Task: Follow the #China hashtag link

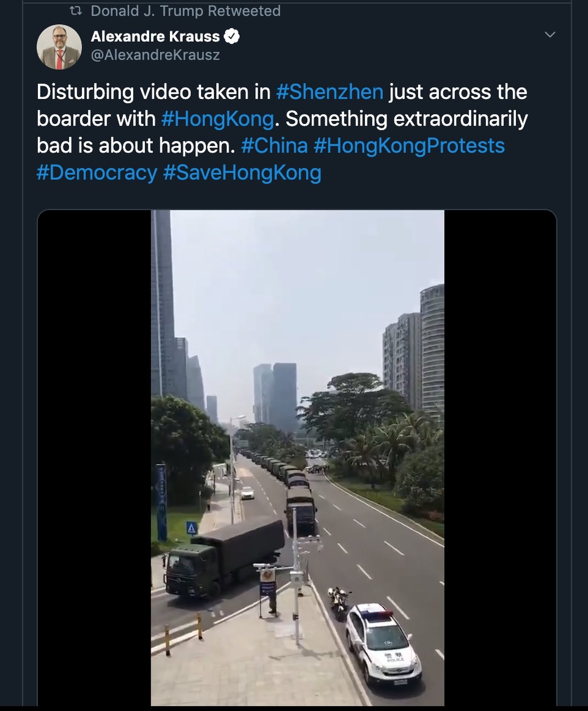Action: [274, 146]
